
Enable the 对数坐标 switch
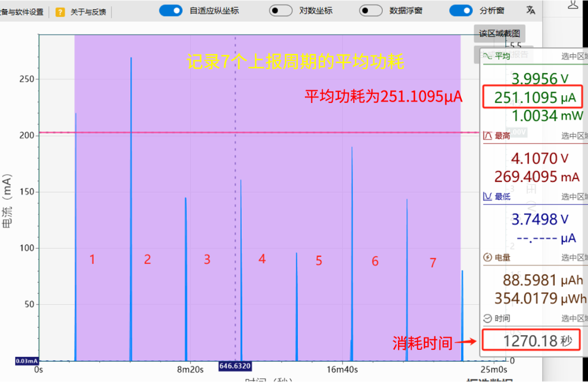280,10
